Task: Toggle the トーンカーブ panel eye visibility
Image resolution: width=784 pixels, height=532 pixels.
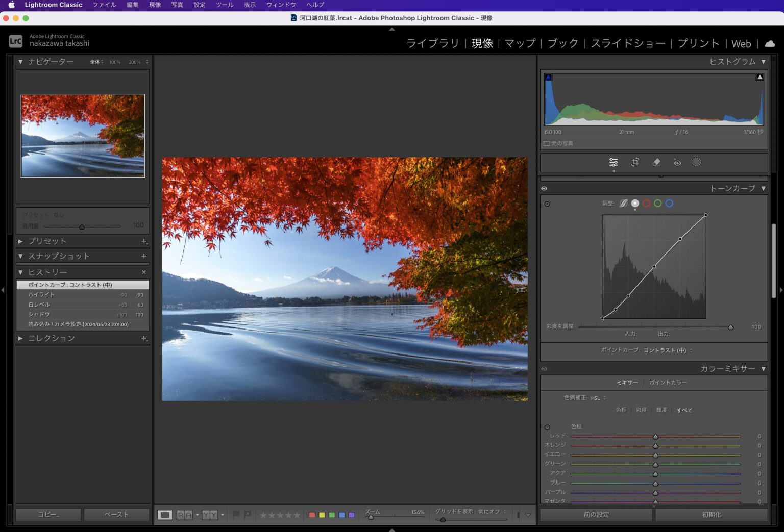Action: (x=544, y=188)
